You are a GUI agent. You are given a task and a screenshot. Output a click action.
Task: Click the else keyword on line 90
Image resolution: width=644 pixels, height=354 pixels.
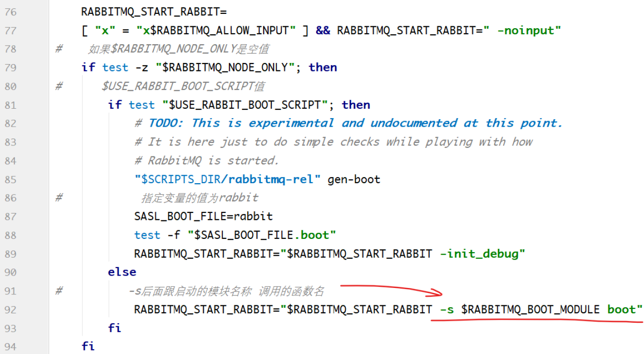[x=122, y=272]
